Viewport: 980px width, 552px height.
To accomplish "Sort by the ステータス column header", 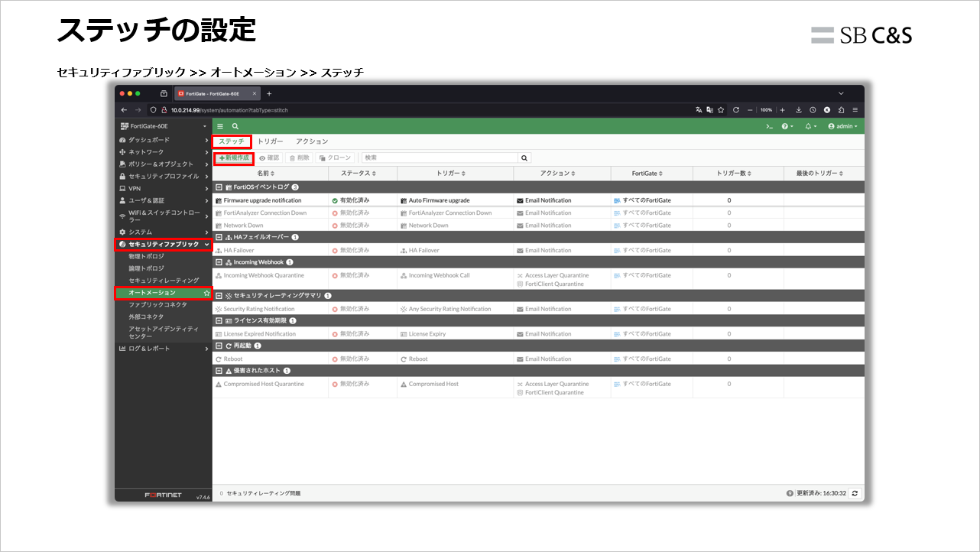I will click(362, 174).
